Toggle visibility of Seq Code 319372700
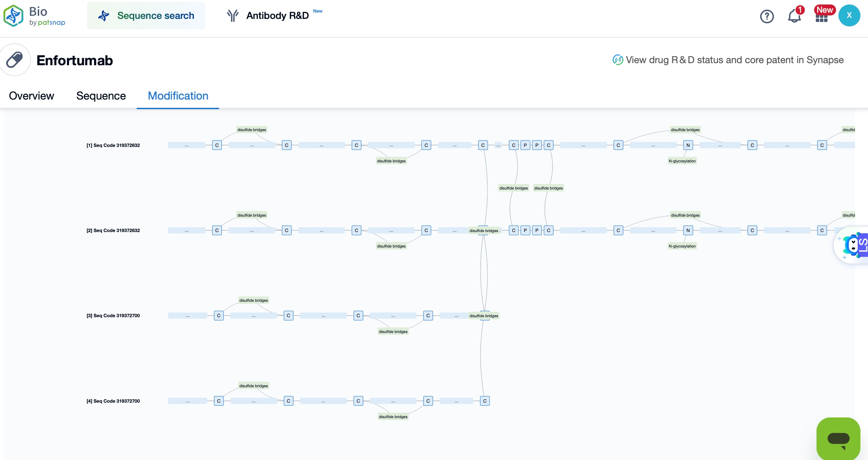 tap(113, 315)
